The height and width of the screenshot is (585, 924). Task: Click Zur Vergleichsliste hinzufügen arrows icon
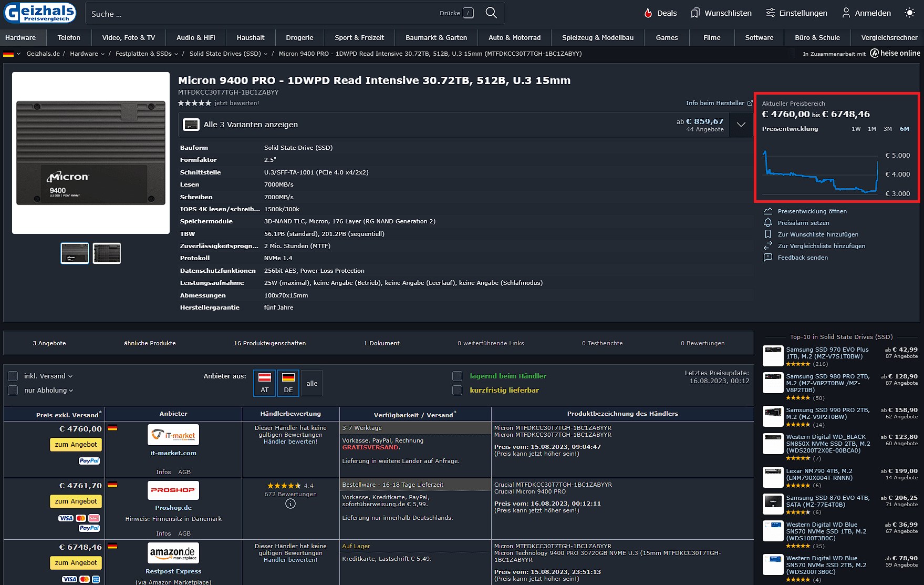(x=768, y=246)
